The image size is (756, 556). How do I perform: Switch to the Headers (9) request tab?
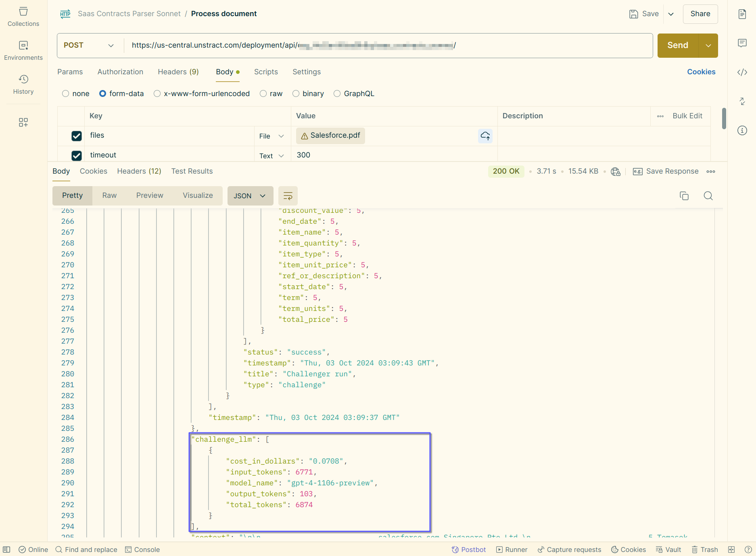click(178, 72)
